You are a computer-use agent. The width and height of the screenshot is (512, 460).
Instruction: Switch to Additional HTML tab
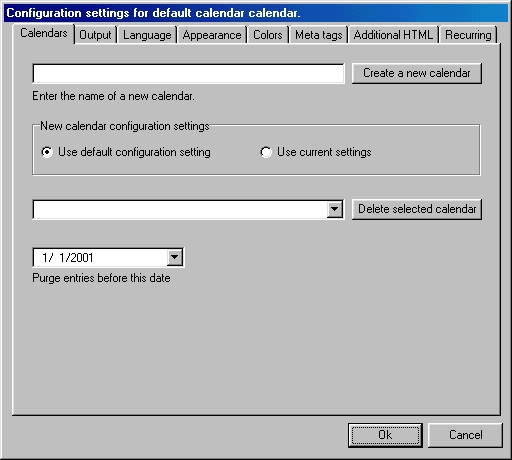pyautogui.click(x=393, y=35)
